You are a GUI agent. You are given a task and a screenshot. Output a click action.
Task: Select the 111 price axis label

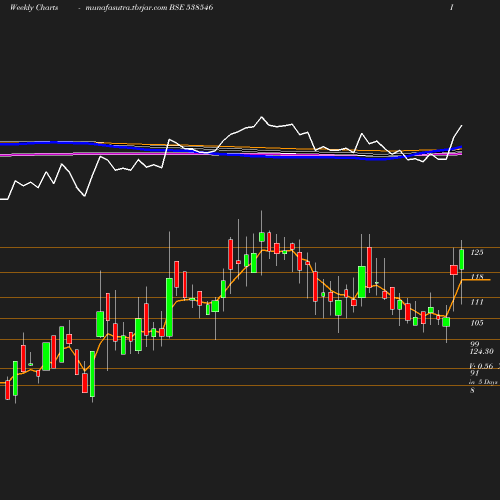click(x=477, y=302)
